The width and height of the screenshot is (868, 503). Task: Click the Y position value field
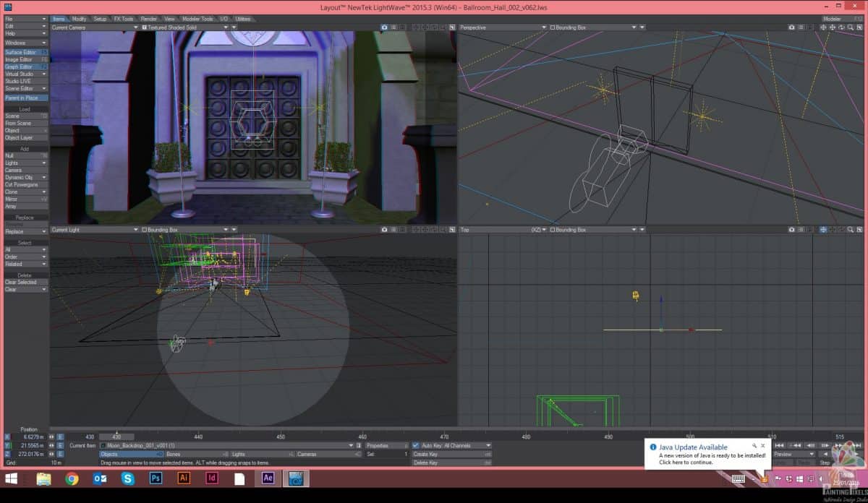tap(30, 446)
